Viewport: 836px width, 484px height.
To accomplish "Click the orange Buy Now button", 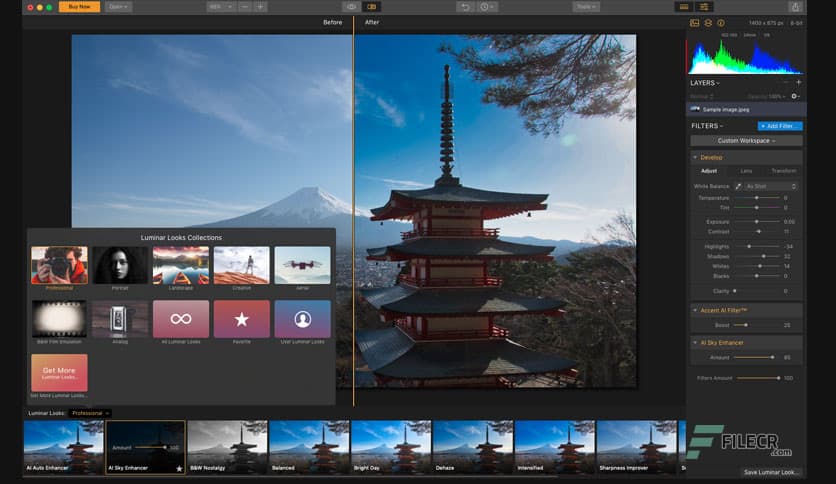I will (79, 7).
